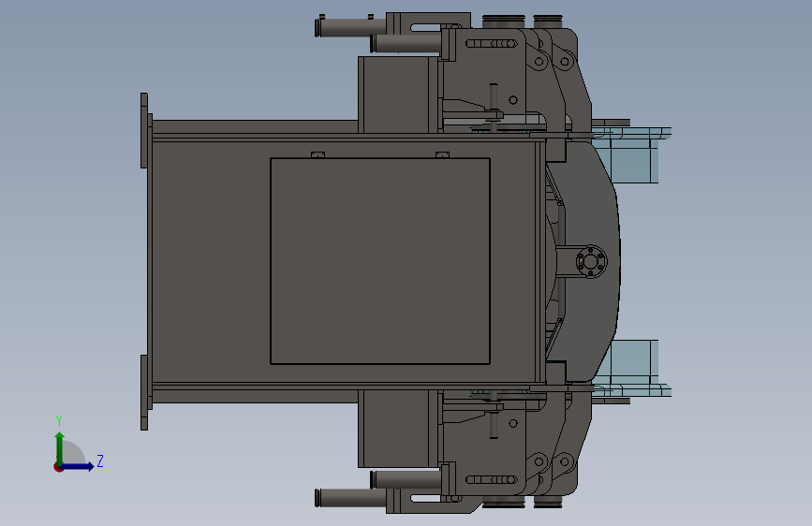
Task: Select the upper rectangular box block above the body
Action: (398, 95)
